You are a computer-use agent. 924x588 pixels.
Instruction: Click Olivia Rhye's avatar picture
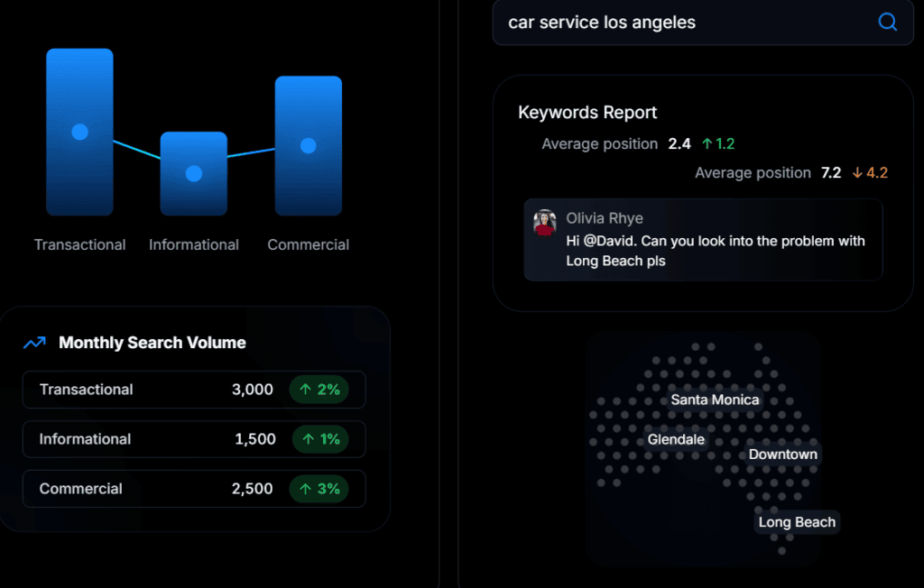[545, 222]
